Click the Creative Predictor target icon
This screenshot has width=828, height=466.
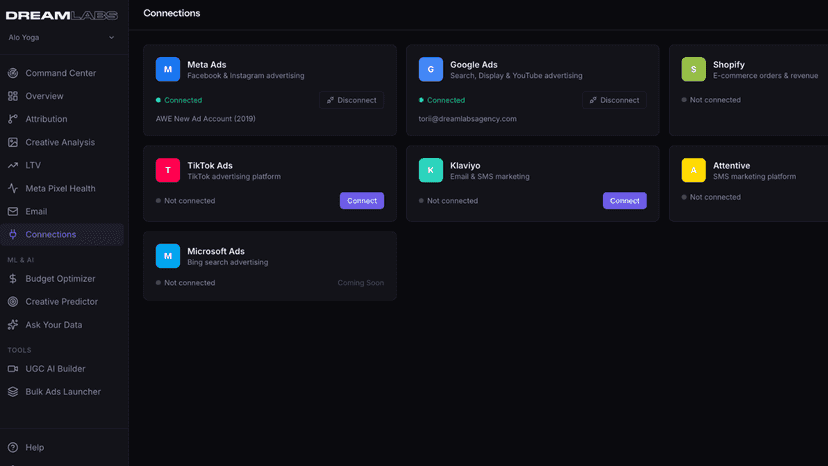pos(13,302)
